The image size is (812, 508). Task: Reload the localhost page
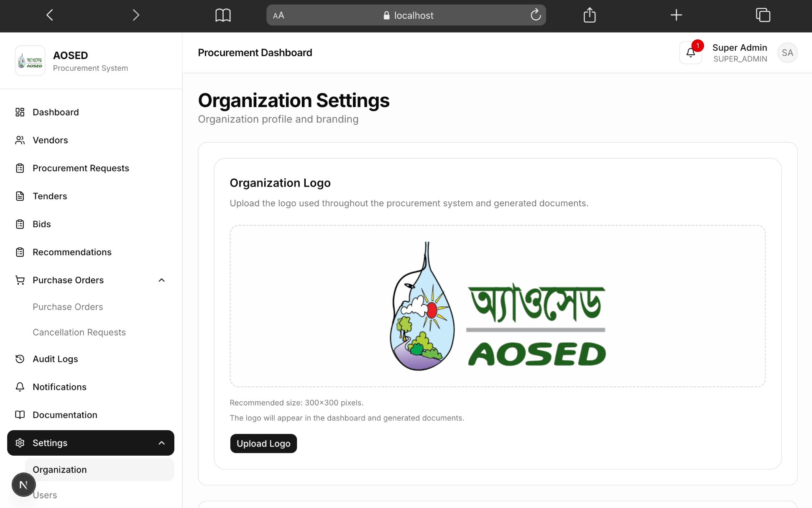click(x=536, y=15)
